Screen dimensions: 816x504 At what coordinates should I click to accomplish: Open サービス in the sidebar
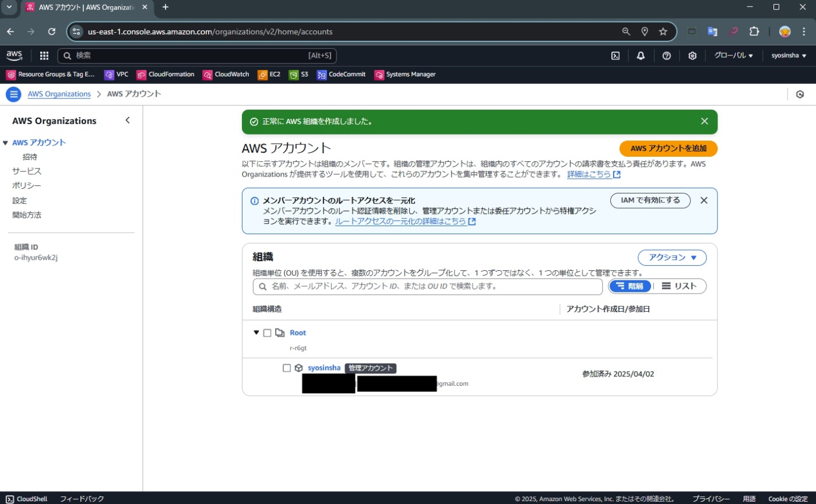[27, 171]
